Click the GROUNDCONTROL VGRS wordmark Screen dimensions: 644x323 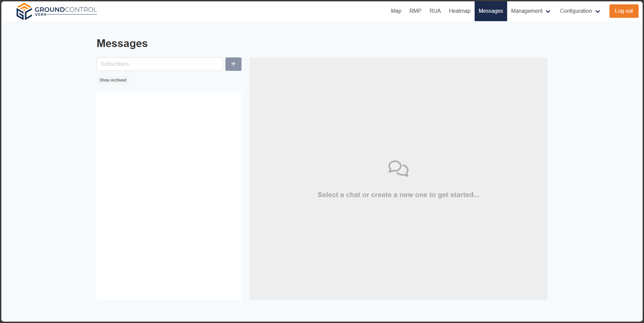pos(66,11)
